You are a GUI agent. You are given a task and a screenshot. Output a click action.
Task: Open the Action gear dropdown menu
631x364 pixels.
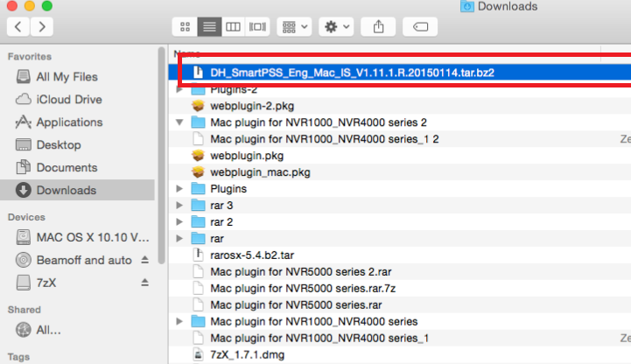click(x=337, y=27)
